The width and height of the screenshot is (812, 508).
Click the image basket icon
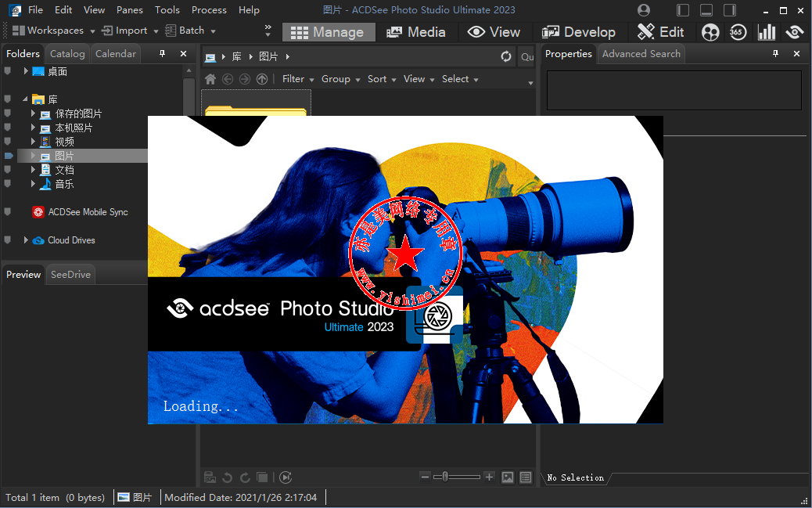210,477
